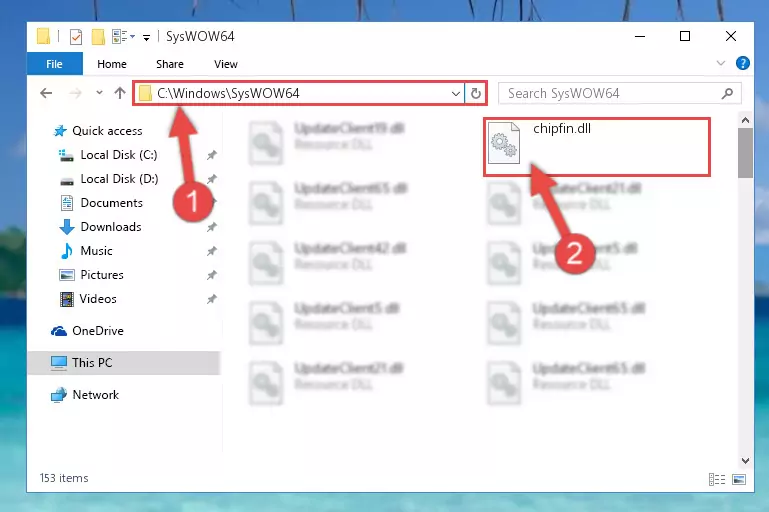Click the C:\Windows\SysWOW64 address bar
Screen dimensions: 769x512
click(x=299, y=93)
